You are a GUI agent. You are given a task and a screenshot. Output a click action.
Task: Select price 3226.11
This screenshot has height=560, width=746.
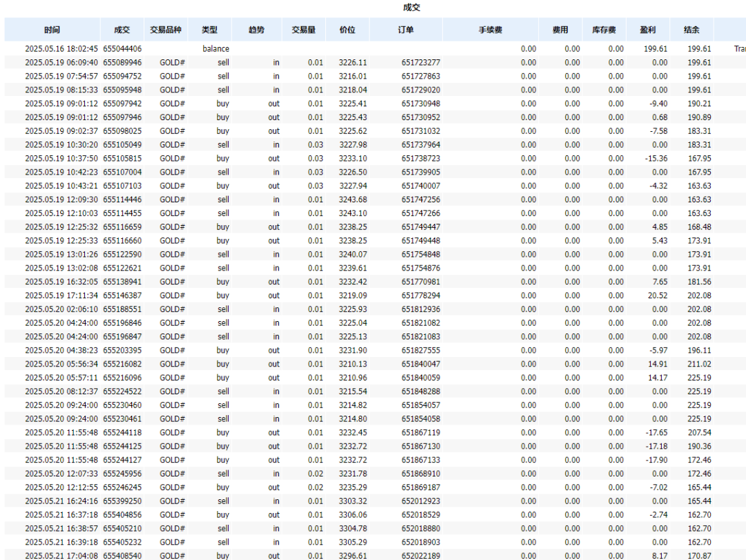352,62
